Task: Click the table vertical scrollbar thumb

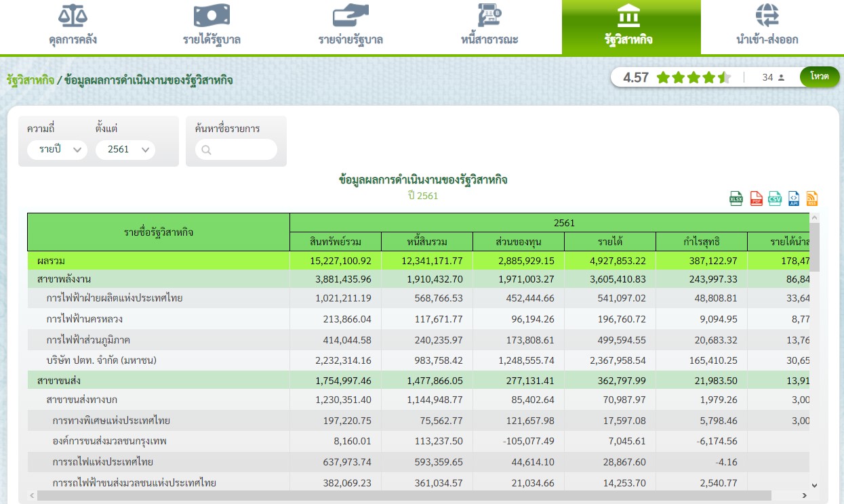Action: (x=815, y=247)
